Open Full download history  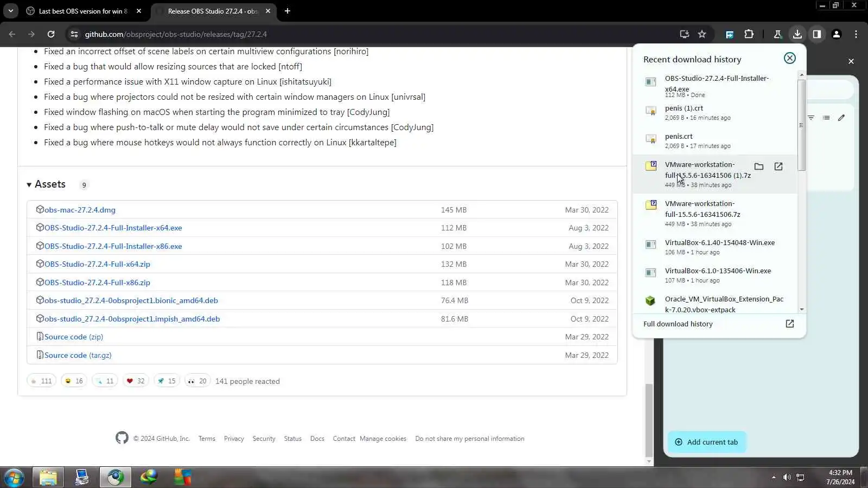pos(719,324)
